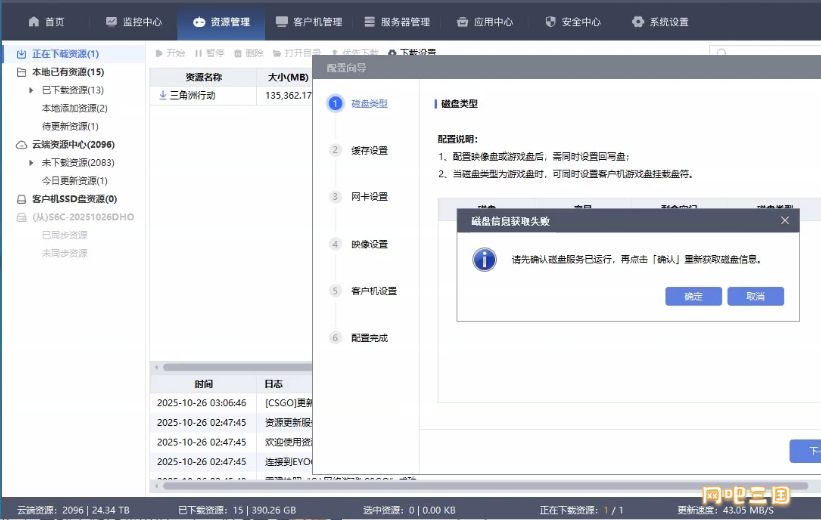Click the server icon beside (从)S6C-20251026DHO
The height and width of the screenshot is (520, 821).
21,217
